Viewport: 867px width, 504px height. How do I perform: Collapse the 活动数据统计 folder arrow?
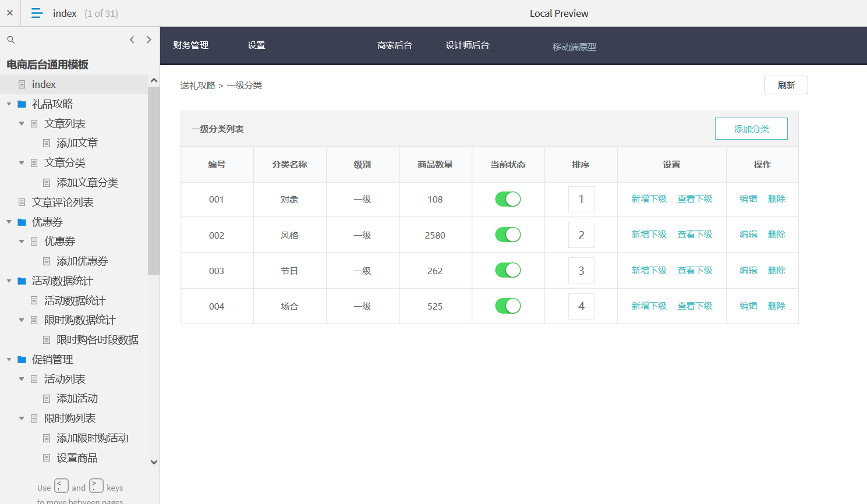9,281
